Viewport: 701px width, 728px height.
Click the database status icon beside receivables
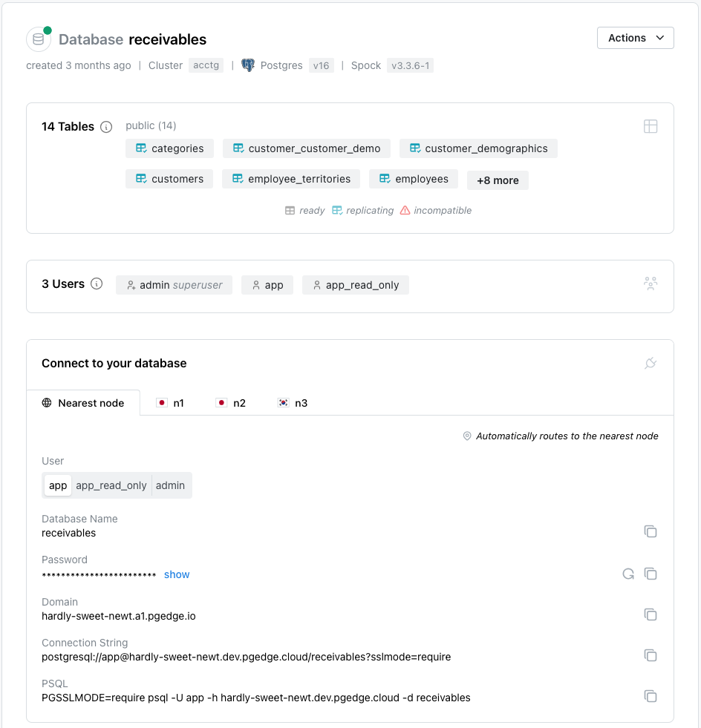(39, 39)
